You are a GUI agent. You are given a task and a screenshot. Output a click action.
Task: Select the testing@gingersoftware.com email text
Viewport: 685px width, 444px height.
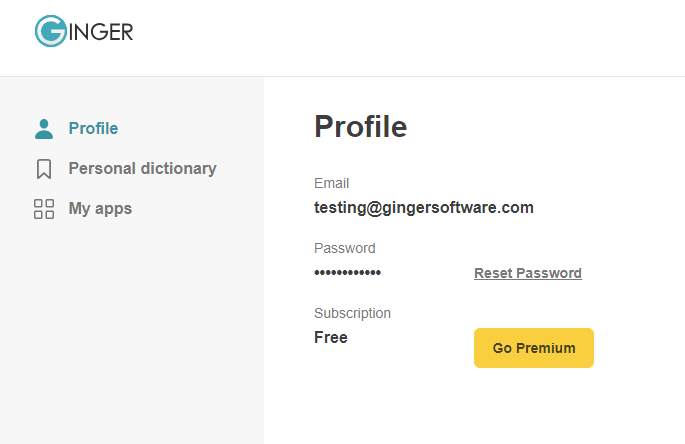(423, 208)
